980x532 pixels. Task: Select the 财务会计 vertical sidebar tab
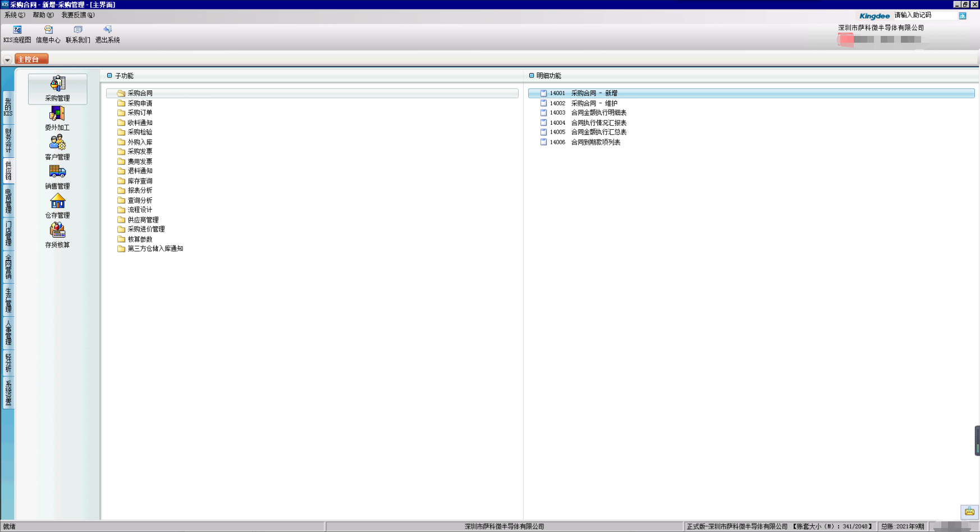tap(8, 140)
